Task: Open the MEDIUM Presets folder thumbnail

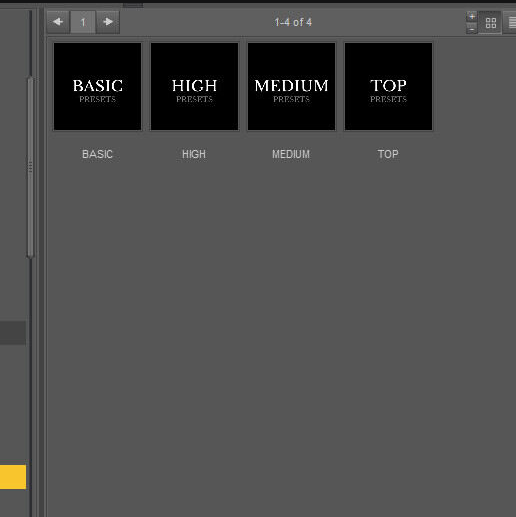Action: click(x=292, y=87)
